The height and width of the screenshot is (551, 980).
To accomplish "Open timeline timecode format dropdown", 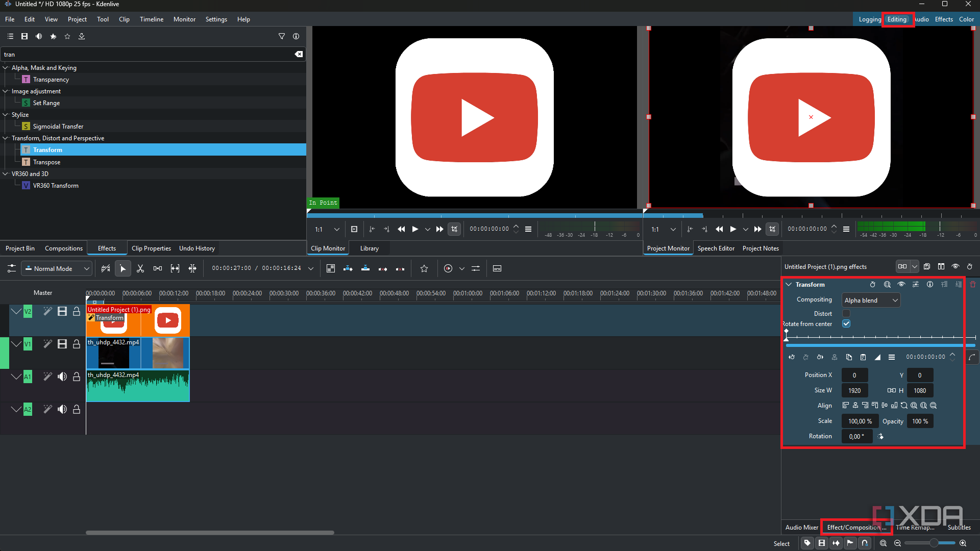I will 311,268.
